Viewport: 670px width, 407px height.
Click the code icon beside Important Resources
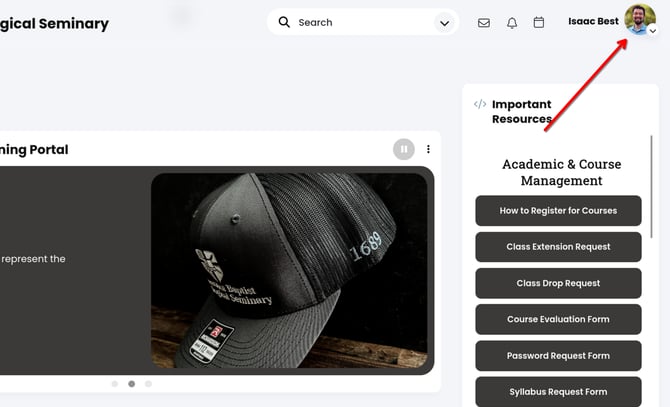click(480, 104)
